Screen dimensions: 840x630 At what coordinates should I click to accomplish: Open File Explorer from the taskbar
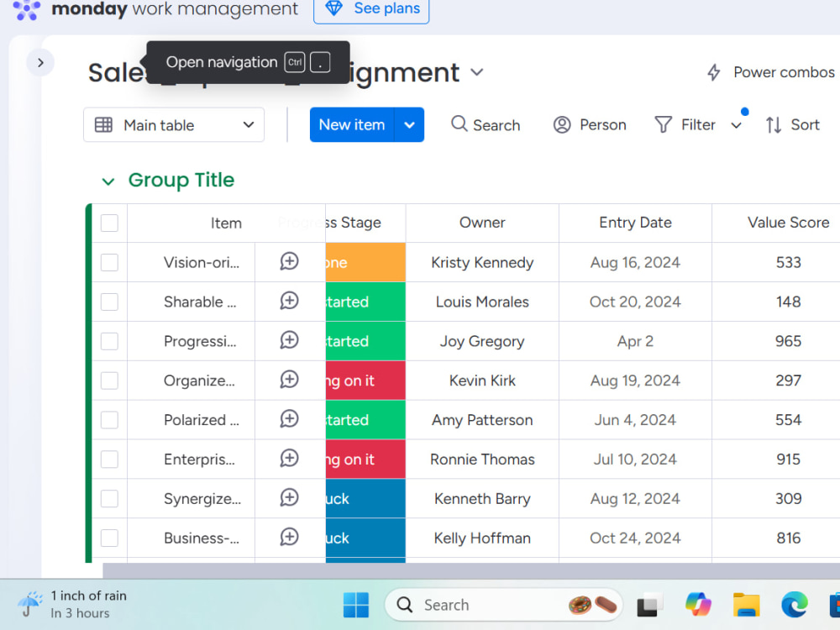[746, 605]
